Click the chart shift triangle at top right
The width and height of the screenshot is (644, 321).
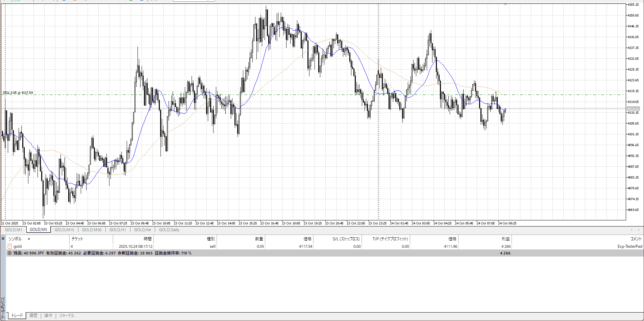pyautogui.click(x=505, y=5)
